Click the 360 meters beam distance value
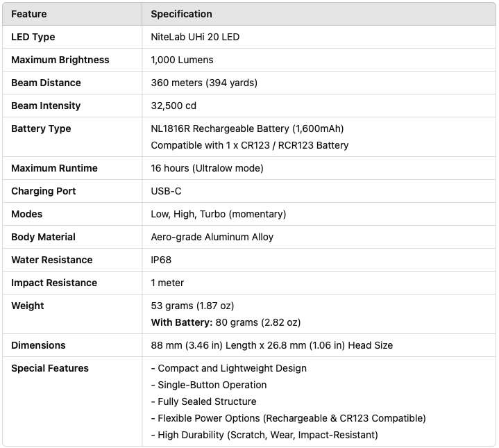 (x=204, y=83)
